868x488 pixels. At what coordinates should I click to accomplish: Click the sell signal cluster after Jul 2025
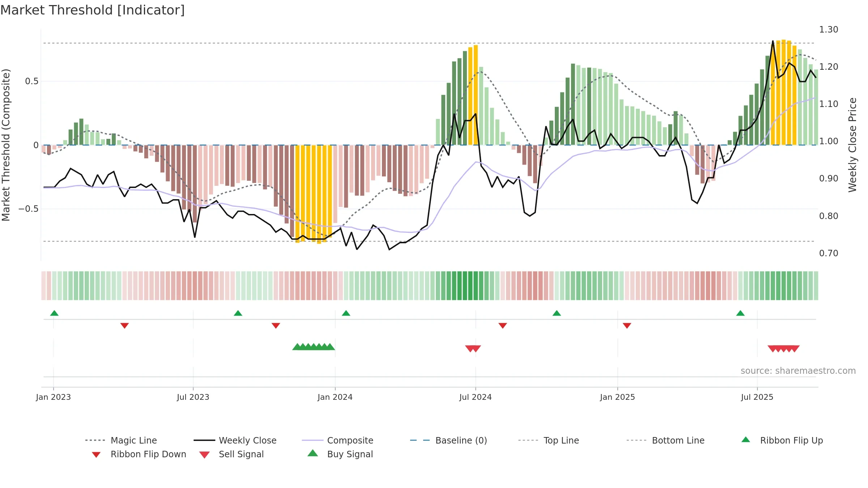(x=784, y=349)
